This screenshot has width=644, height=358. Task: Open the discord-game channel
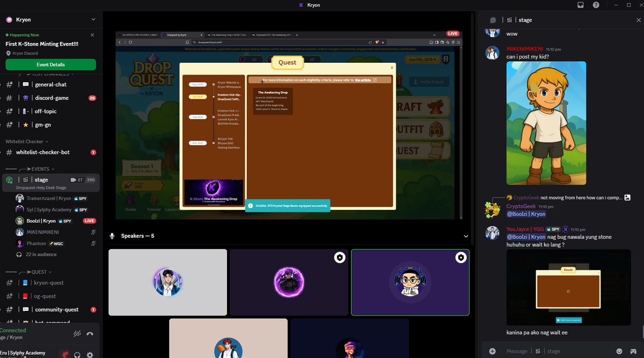click(x=50, y=98)
